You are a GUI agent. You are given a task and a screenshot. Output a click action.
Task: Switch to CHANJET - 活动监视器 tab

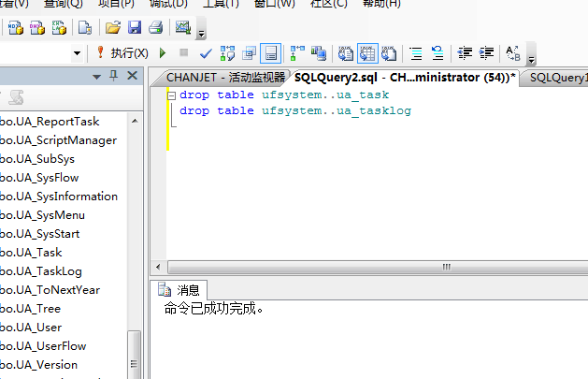click(225, 78)
